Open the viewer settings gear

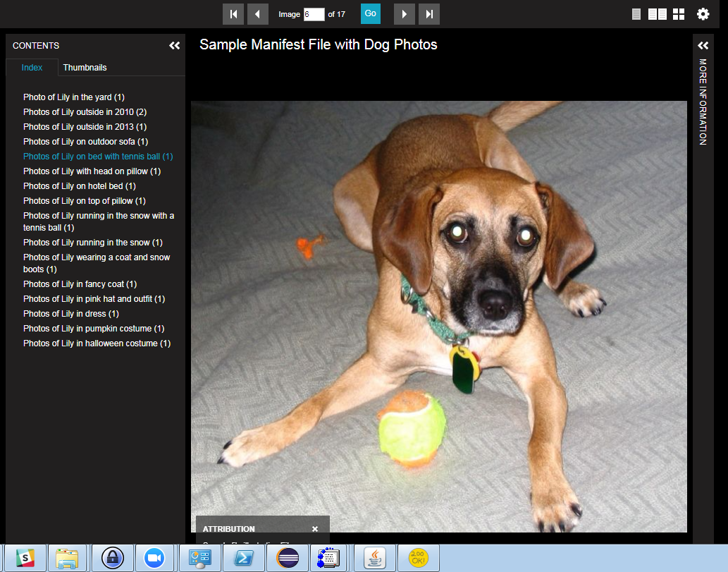tap(703, 14)
